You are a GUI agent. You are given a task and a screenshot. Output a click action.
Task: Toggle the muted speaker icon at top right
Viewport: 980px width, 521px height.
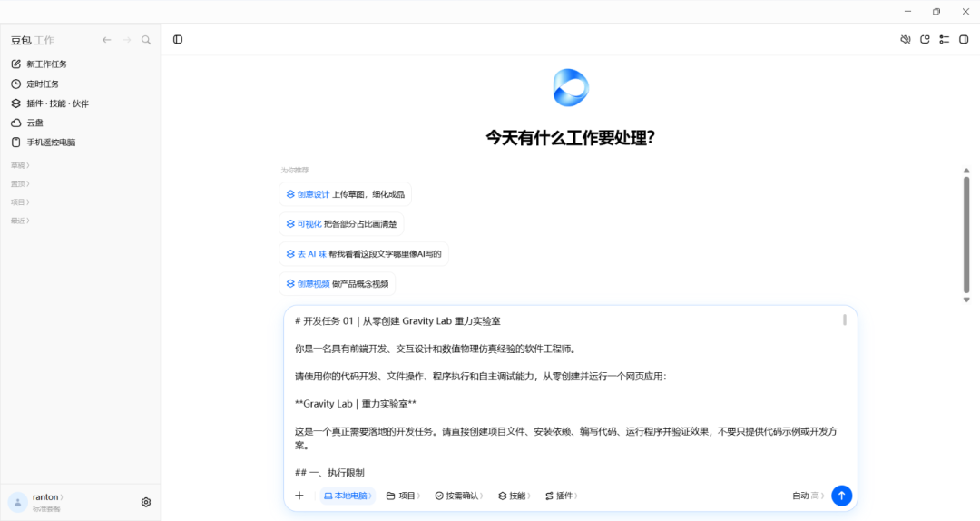(x=905, y=39)
